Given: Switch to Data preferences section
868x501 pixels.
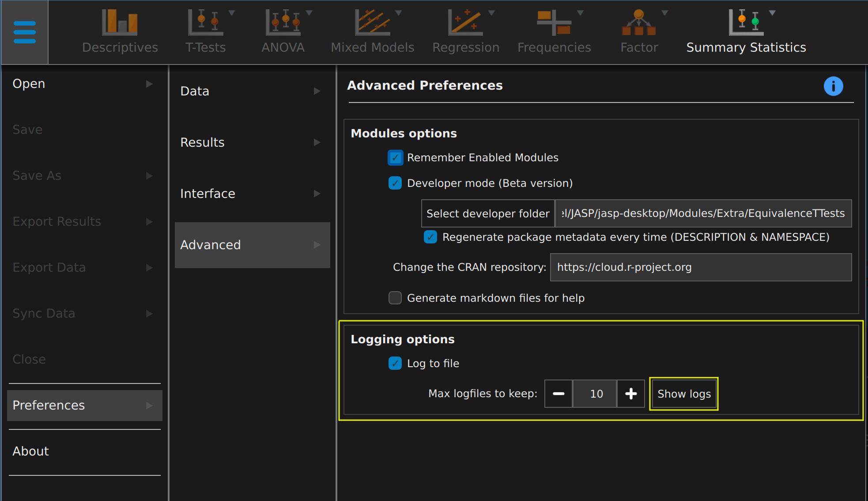Looking at the screenshot, I should [x=252, y=91].
